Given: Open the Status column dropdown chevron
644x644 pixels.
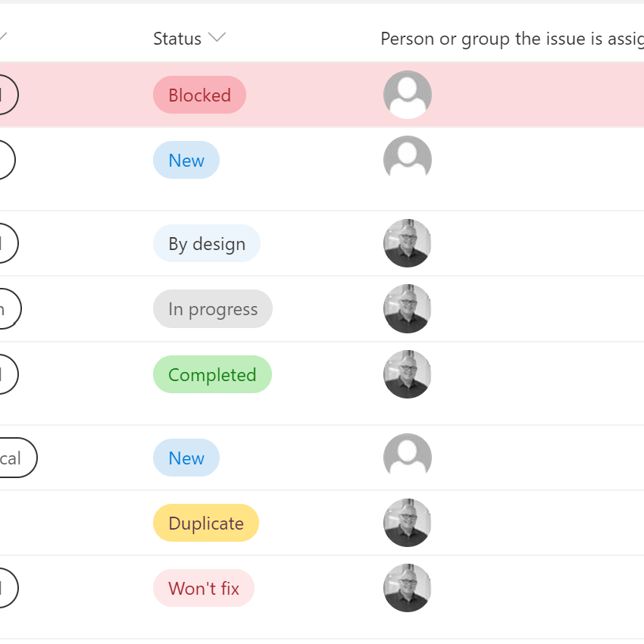Looking at the screenshot, I should [217, 39].
